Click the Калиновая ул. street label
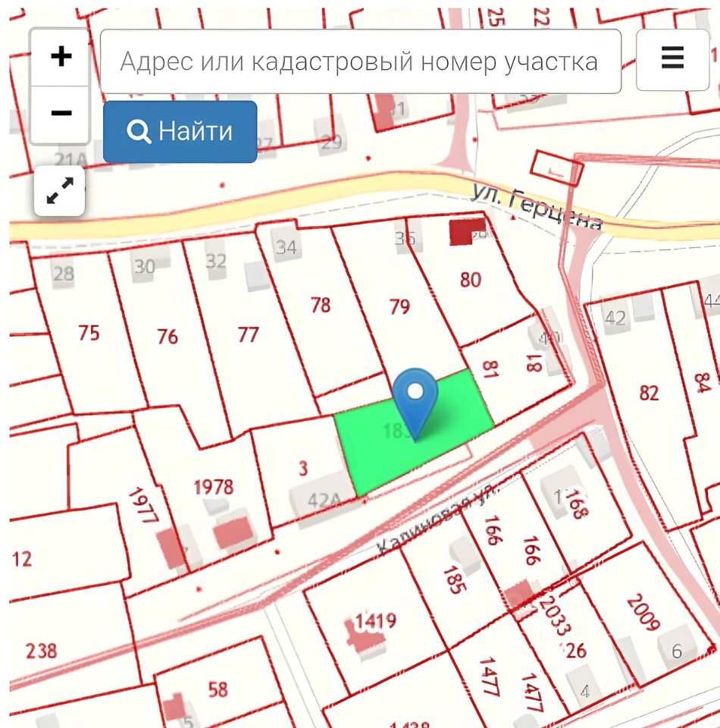 [438, 519]
